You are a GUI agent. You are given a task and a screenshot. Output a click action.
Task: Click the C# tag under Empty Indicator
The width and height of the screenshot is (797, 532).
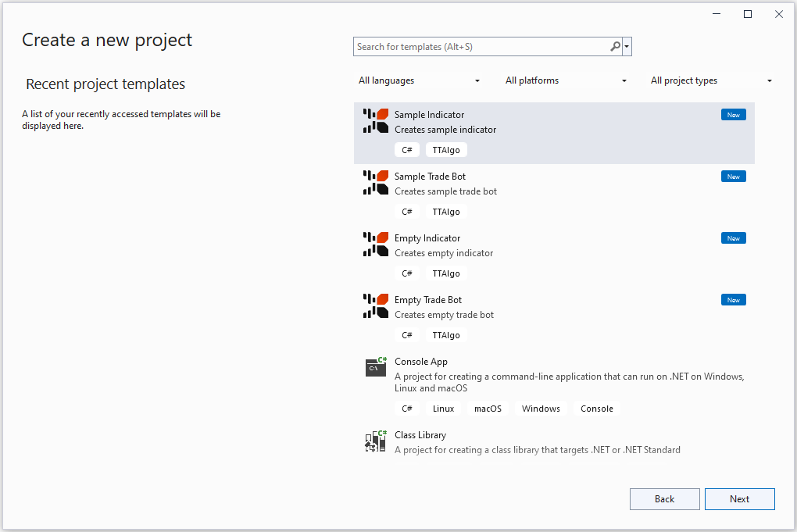[x=407, y=273]
